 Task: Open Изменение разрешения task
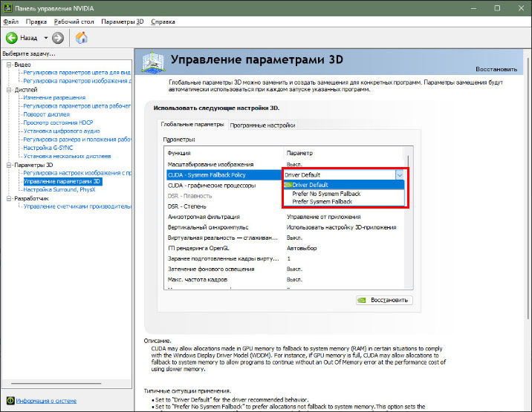click(x=54, y=98)
